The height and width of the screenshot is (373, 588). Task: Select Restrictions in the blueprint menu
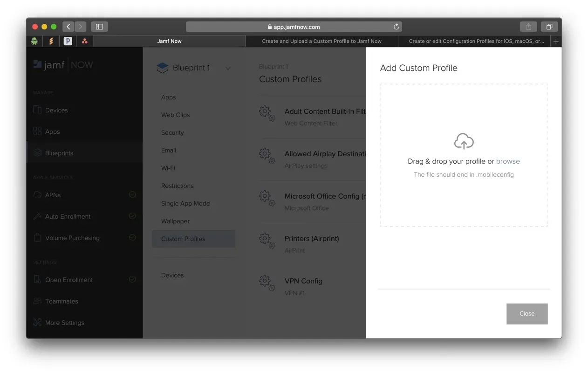(178, 186)
